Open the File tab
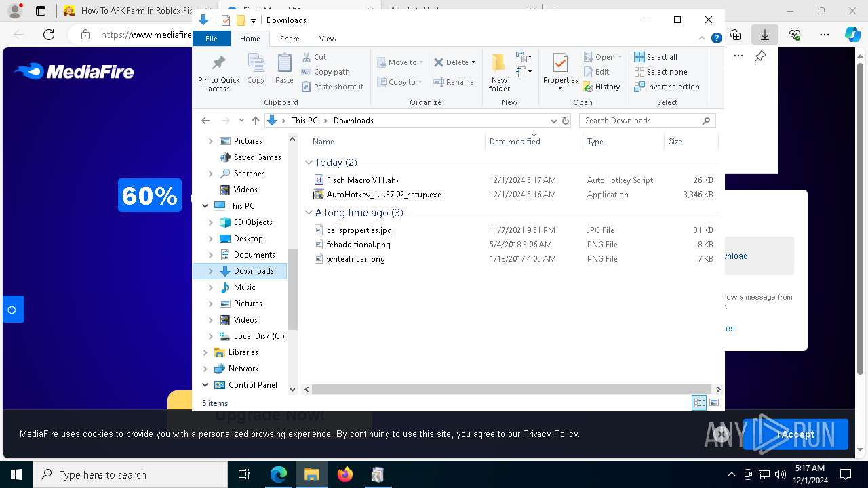 (x=212, y=39)
